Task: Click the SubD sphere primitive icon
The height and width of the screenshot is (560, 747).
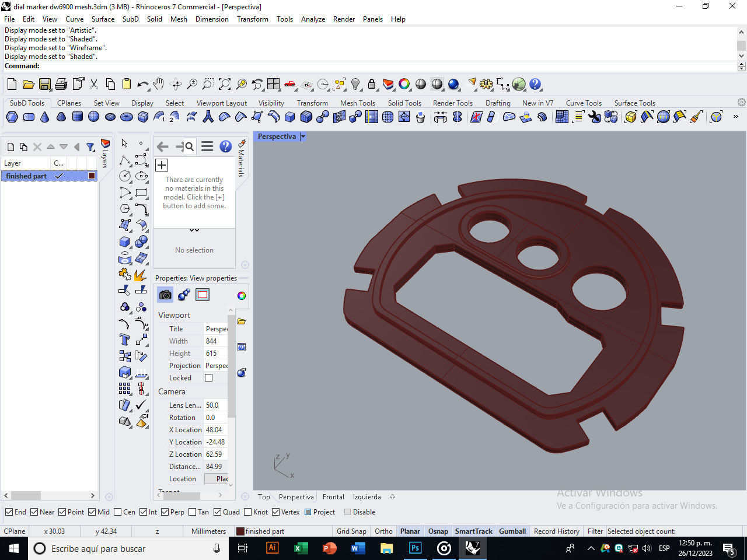Action: 93,117
